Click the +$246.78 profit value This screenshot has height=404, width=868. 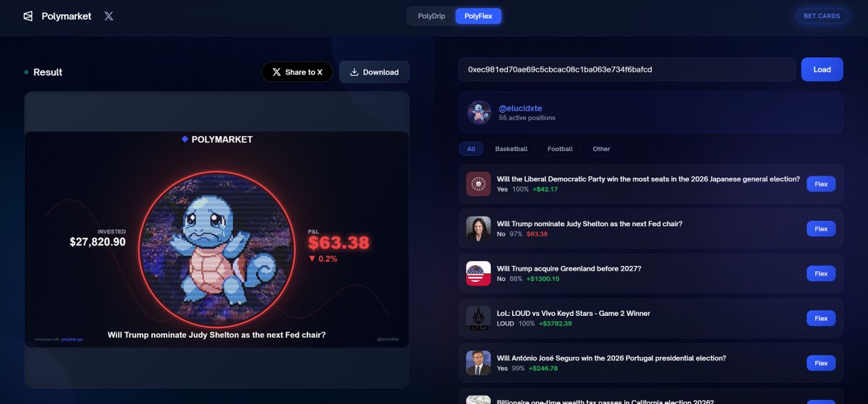tap(543, 369)
